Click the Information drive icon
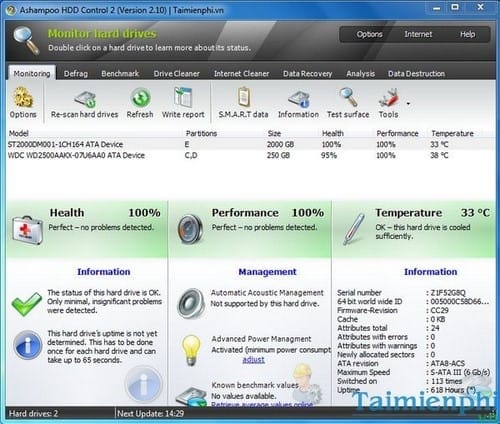500x424 pixels. [x=299, y=99]
